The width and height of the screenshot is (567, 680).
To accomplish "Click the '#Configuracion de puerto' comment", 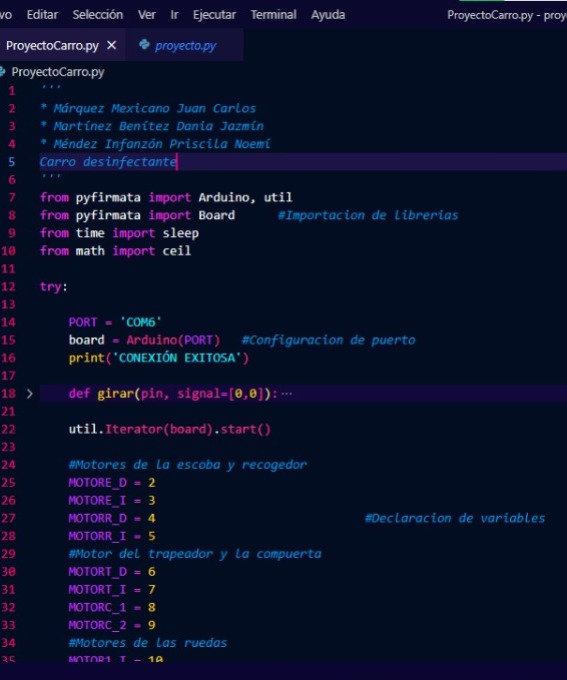I will click(x=328, y=340).
